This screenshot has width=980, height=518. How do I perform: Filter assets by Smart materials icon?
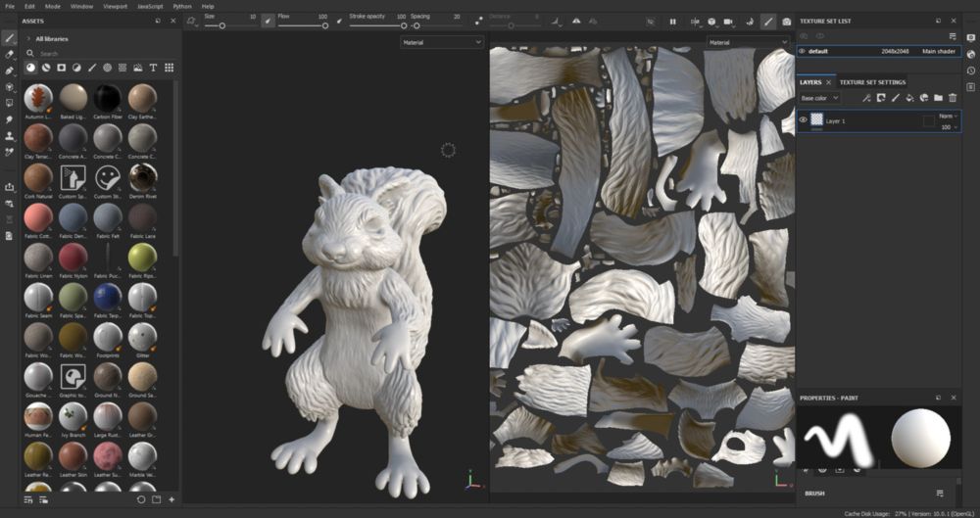click(46, 68)
